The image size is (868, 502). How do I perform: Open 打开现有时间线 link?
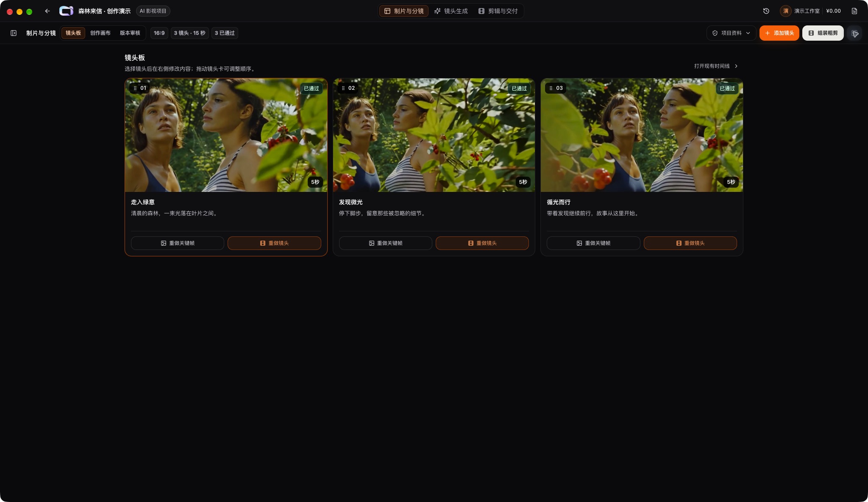pyautogui.click(x=716, y=66)
